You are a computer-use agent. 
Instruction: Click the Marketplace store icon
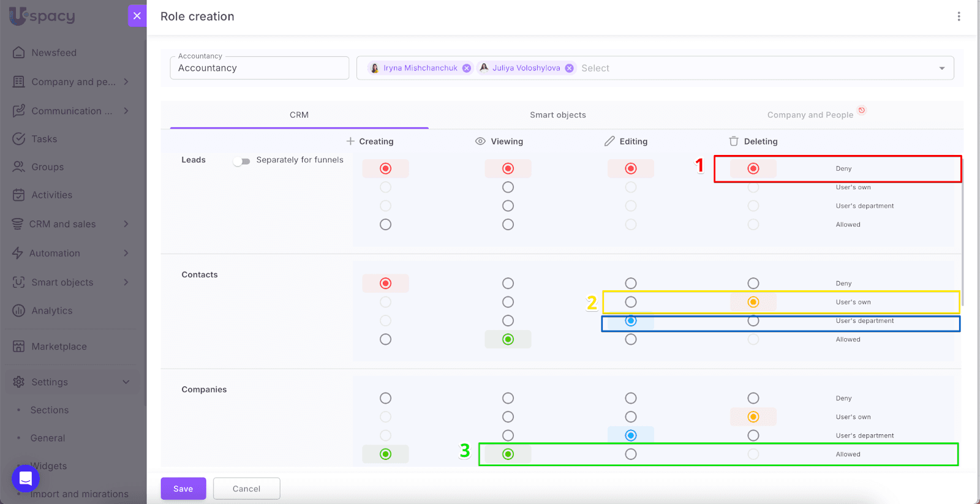[19, 347]
